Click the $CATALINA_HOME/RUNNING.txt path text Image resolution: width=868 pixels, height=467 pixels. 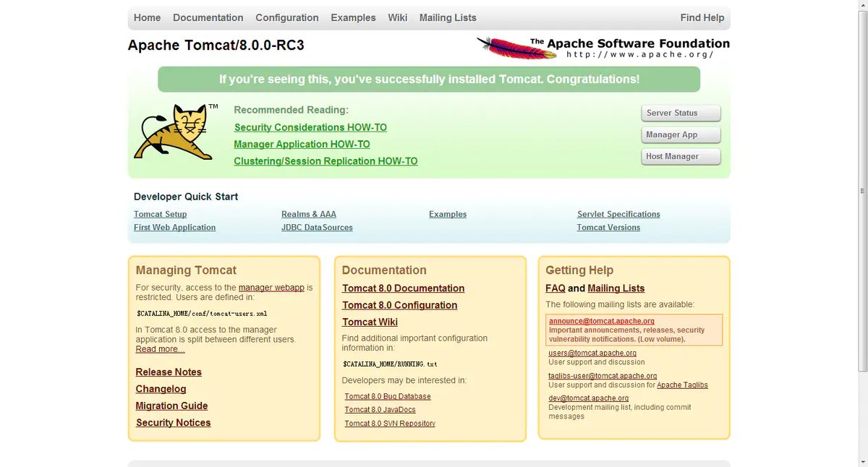tap(390, 364)
